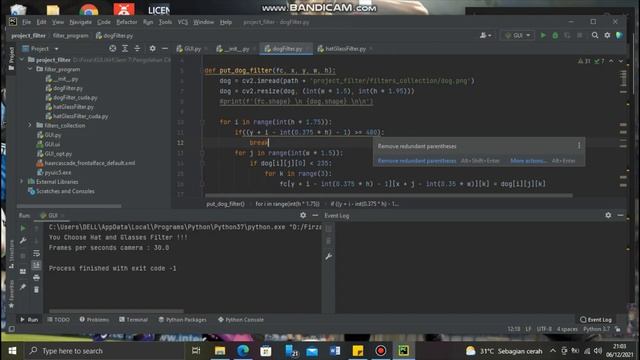640x360 pixels.
Task: Open the GUI run configuration dropdown
Action: click(518, 36)
